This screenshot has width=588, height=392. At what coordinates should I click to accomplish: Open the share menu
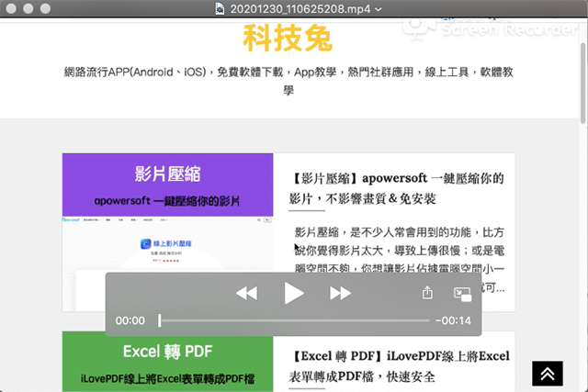pyautogui.click(x=427, y=293)
